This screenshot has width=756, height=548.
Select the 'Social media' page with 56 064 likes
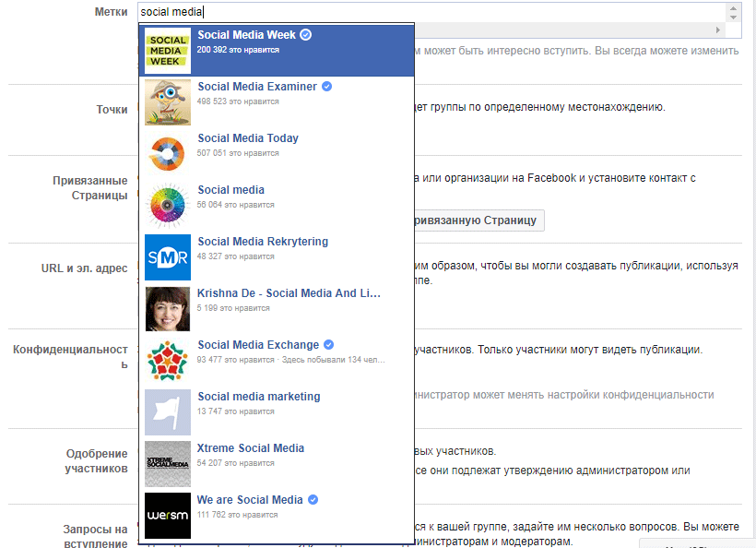pos(277,206)
